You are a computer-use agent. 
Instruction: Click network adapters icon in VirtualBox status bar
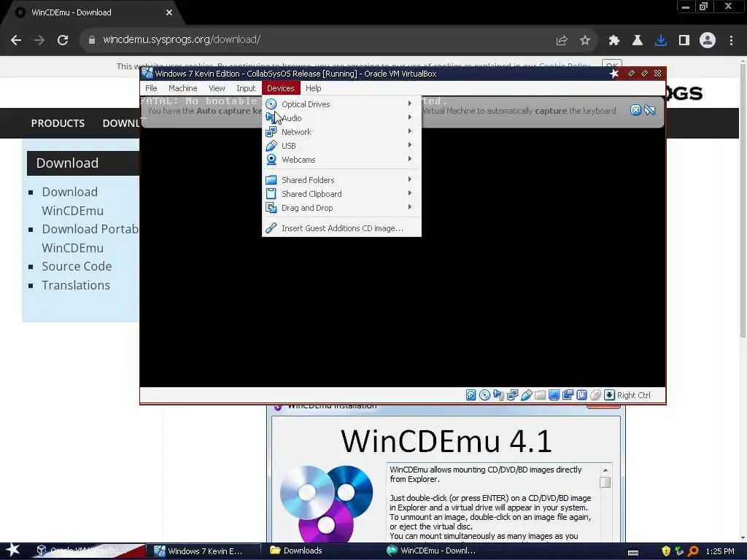[512, 394]
